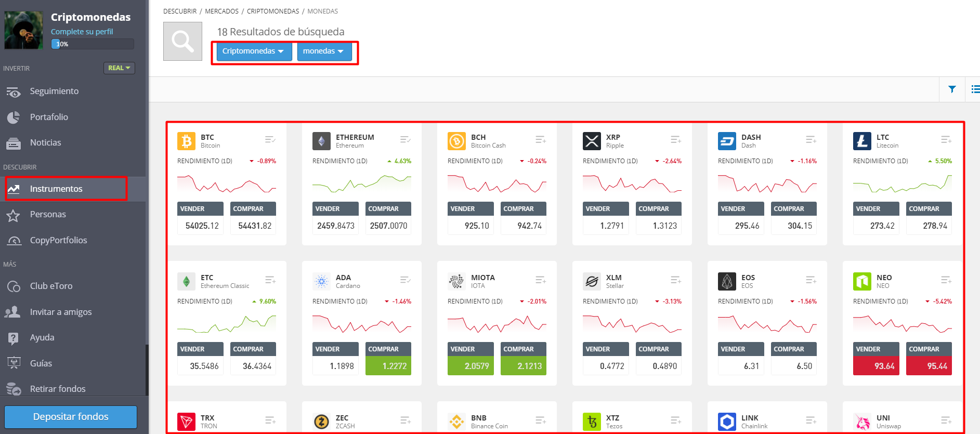Open the EOS coin logo

(727, 281)
